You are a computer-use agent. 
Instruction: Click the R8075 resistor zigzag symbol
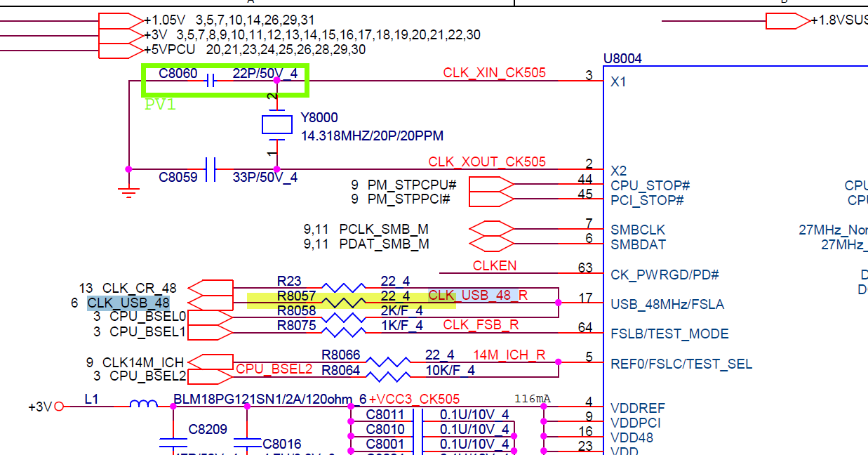[x=344, y=332]
